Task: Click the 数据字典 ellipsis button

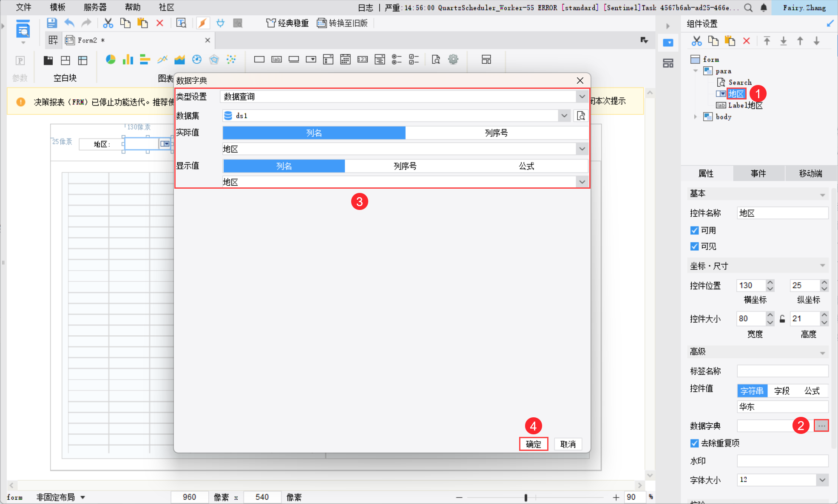Action: pyautogui.click(x=821, y=425)
